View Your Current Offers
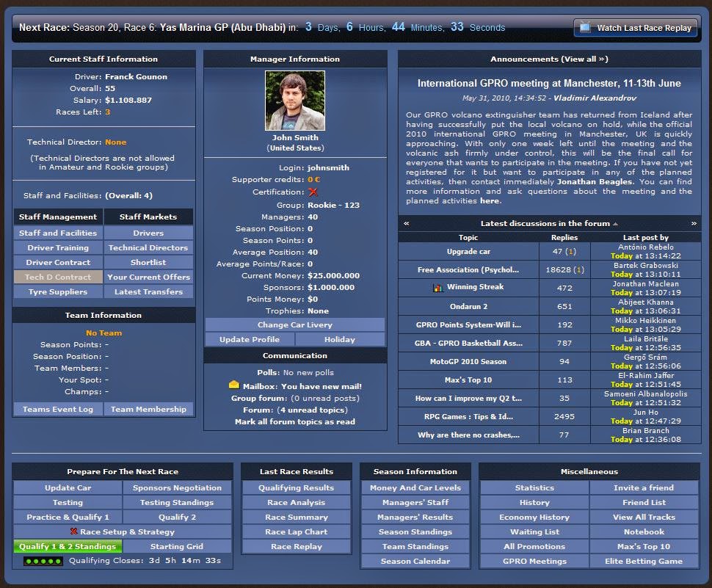Viewport: 712px width, 588px height. pyautogui.click(x=148, y=277)
